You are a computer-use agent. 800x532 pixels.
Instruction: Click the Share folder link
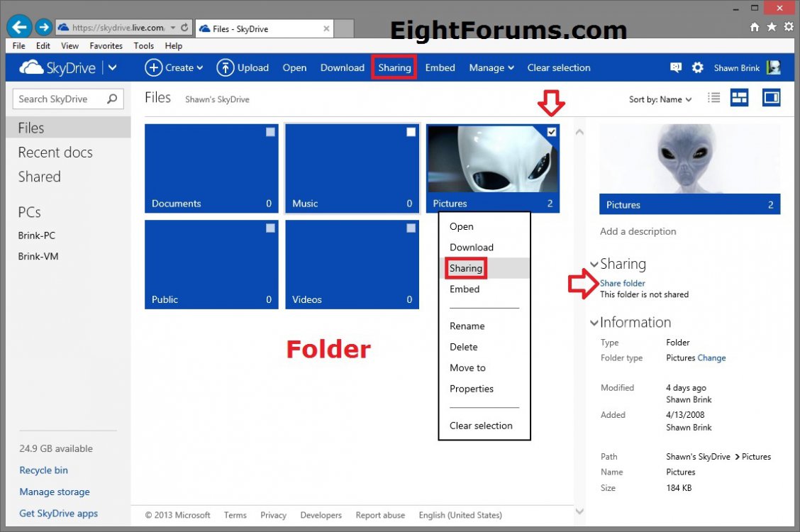(x=623, y=283)
